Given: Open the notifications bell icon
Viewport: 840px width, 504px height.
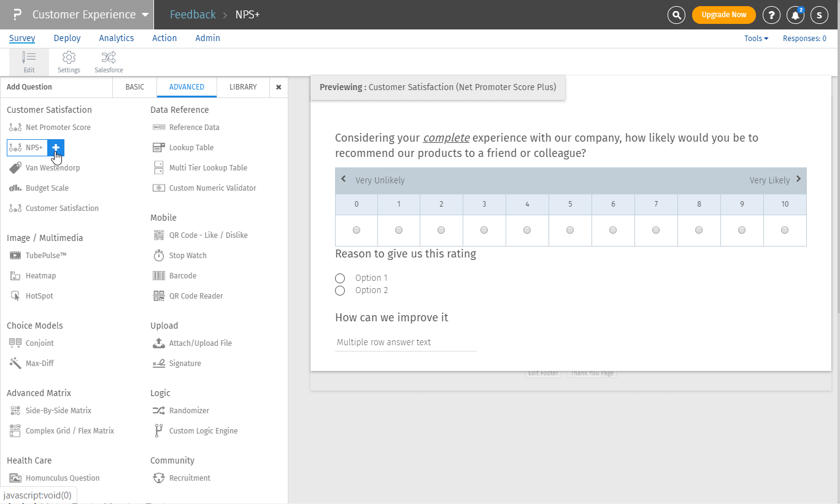Looking at the screenshot, I should 795,15.
